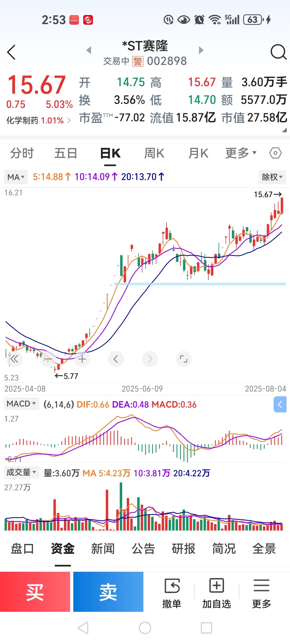Open the 简况 company profile tab
This screenshot has height=644, width=290.
pos(224,549)
